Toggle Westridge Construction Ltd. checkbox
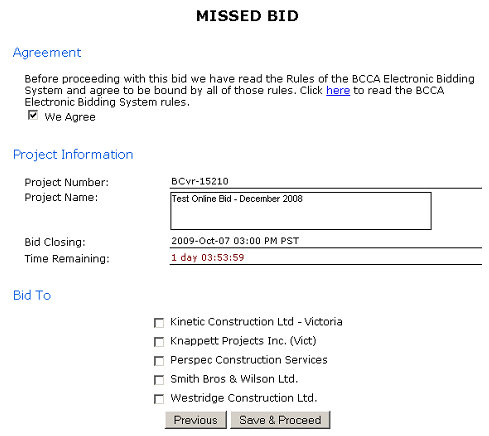The width and height of the screenshot is (489, 436). tap(159, 399)
